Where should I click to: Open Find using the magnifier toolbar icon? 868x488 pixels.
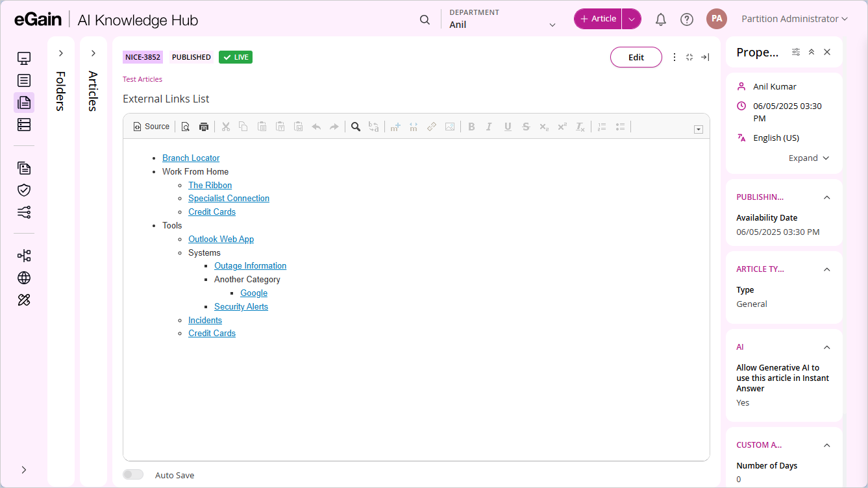(x=355, y=127)
